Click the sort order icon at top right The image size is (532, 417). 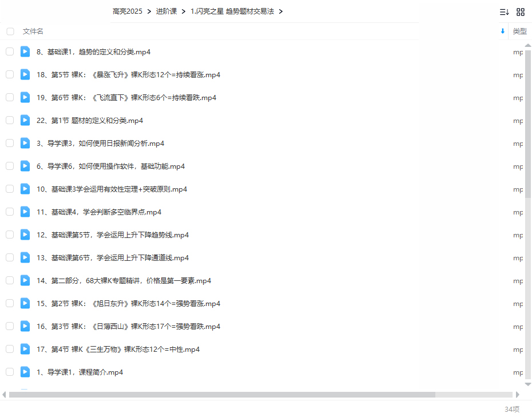504,12
